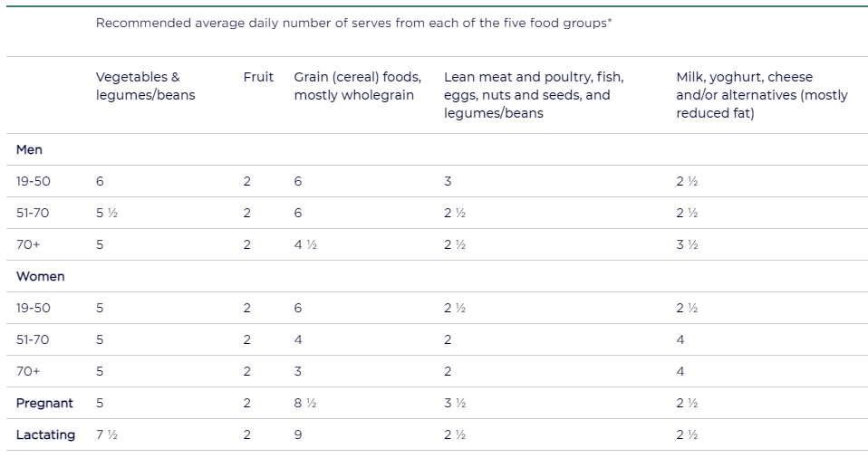
Task: Click the Recommended average daily serves caption
Action: (353, 23)
